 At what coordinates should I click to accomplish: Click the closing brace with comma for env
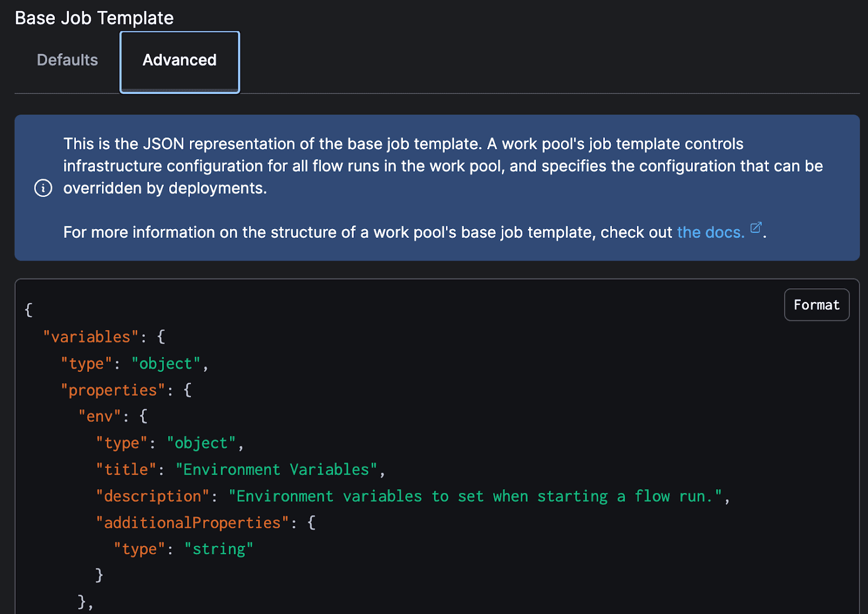(85, 602)
